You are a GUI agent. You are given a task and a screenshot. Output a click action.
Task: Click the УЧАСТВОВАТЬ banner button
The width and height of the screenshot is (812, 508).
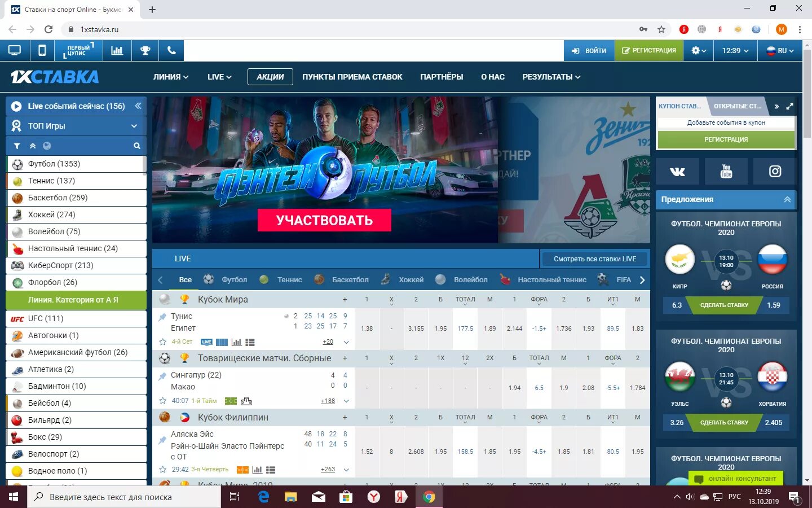pyautogui.click(x=324, y=220)
